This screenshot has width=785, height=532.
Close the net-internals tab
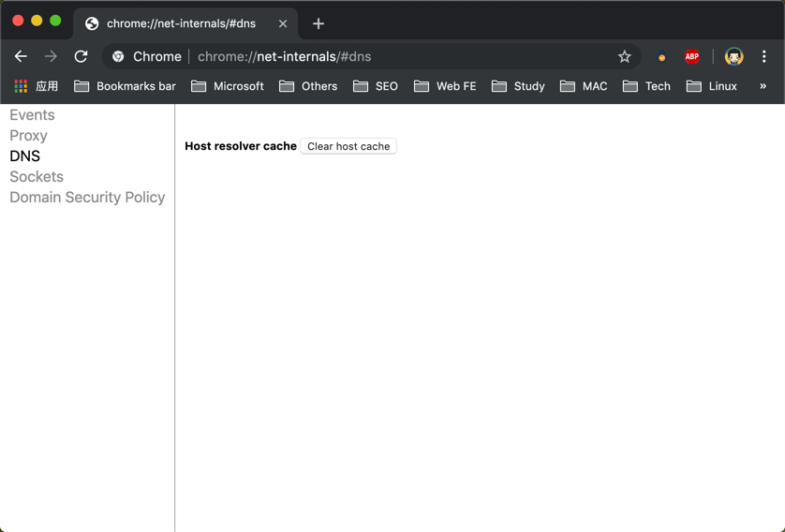point(283,23)
